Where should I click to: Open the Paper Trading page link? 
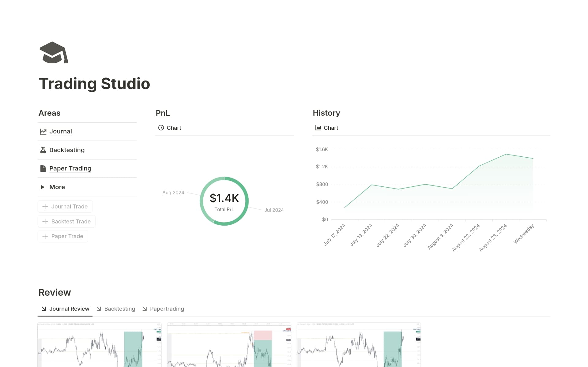(x=70, y=168)
